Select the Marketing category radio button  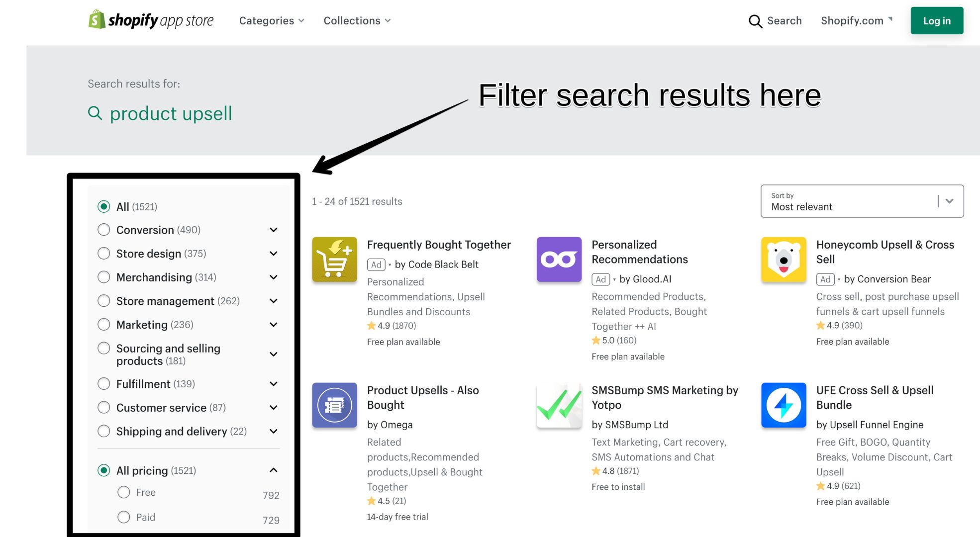(103, 325)
